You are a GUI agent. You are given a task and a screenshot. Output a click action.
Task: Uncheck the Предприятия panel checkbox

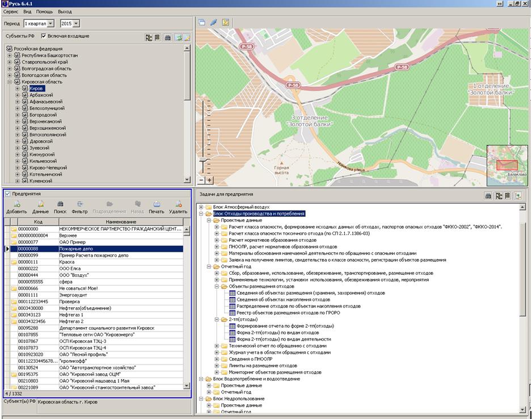pyautogui.click(x=7, y=194)
